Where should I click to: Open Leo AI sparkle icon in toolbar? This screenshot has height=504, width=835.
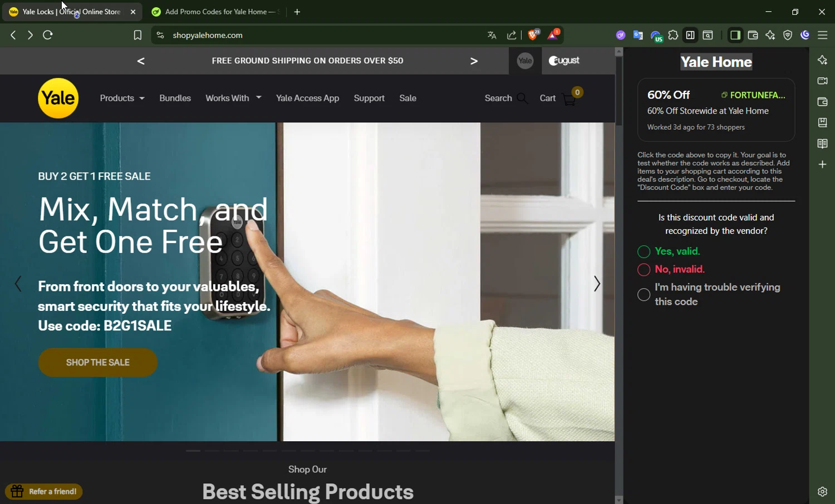pyautogui.click(x=770, y=35)
